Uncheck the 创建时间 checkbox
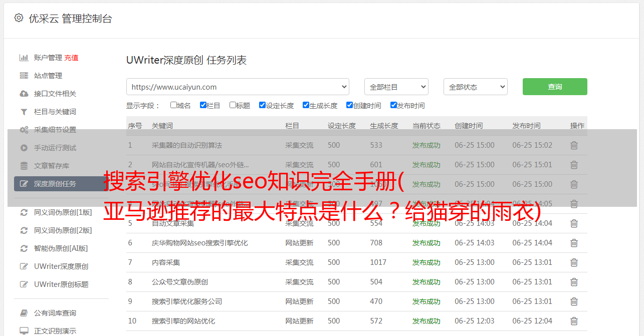 pyautogui.click(x=349, y=105)
